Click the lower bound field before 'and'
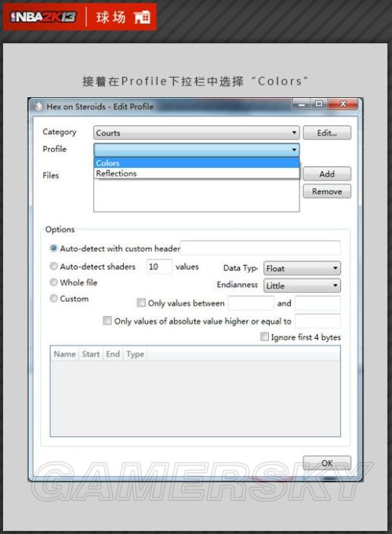 (x=251, y=303)
